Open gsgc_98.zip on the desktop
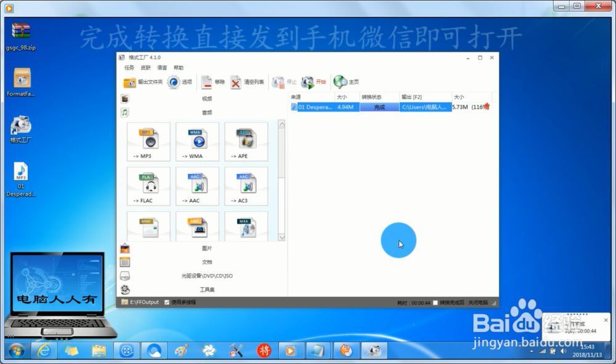This screenshot has width=616, height=364. click(21, 36)
